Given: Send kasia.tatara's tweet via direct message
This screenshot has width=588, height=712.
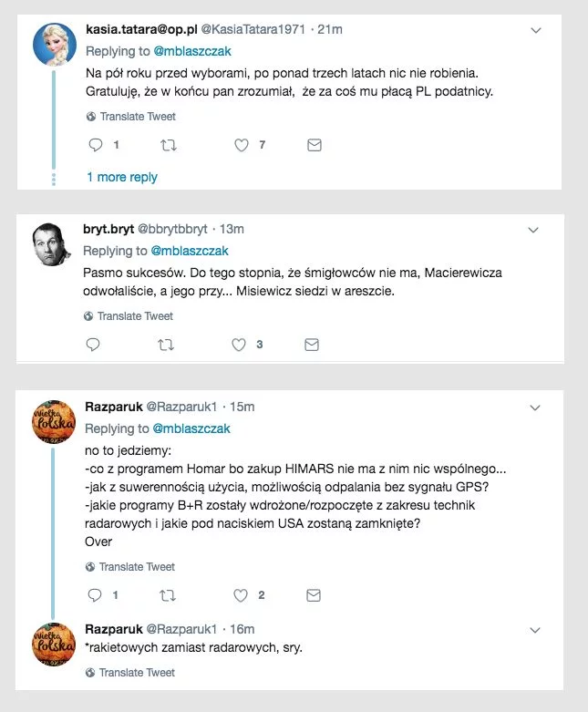Looking at the screenshot, I should [x=315, y=145].
